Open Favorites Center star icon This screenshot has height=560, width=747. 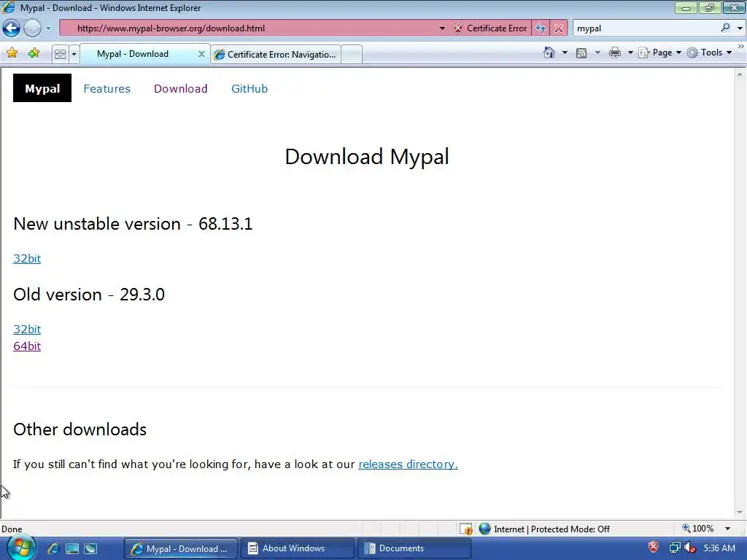tap(12, 52)
